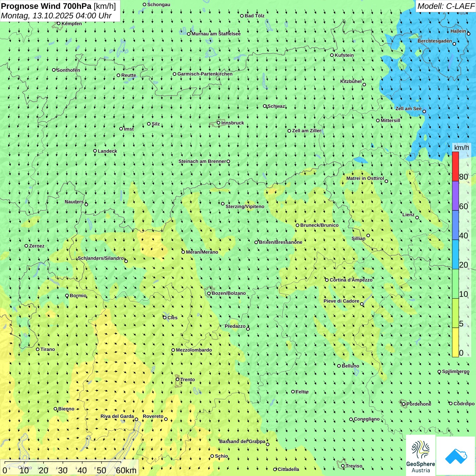Image resolution: width=476 pixels, height=476 pixels.
Task: Click the Zernez label
Action: (x=37, y=246)
